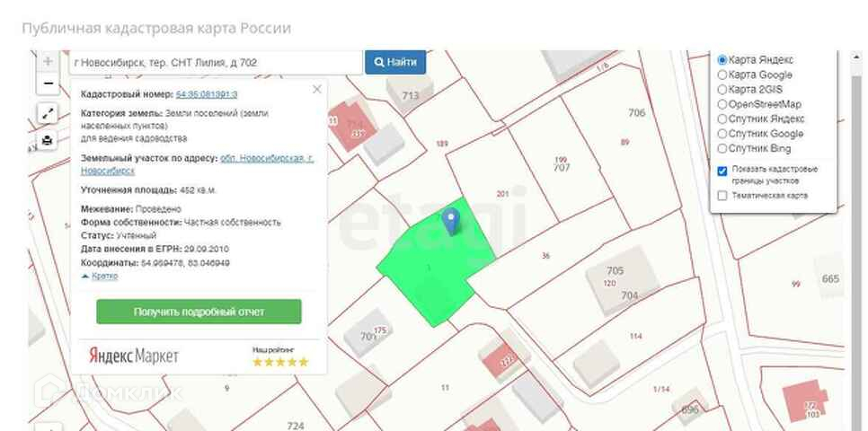Click parcel number 114 on map
This screenshot has width=868, height=431.
point(635,336)
